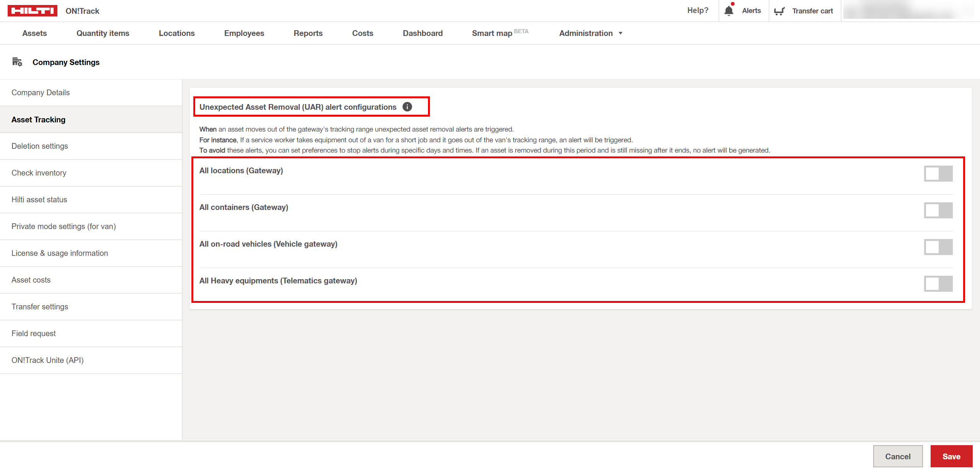Screen dimensions: 980x470
Task: Go to the Quantity items tab
Action: pos(103,33)
